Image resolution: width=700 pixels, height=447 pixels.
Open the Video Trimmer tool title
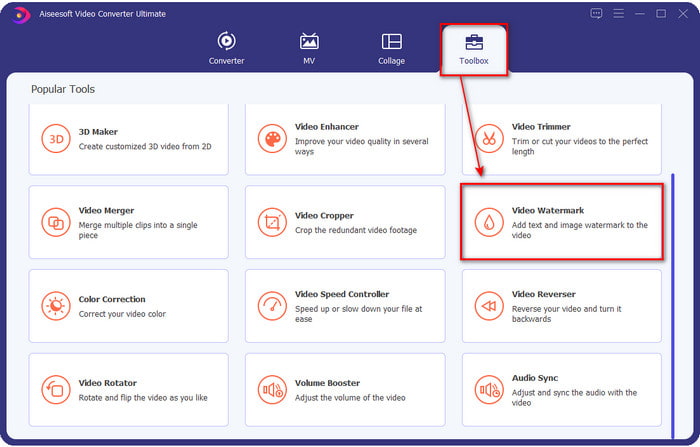point(541,127)
